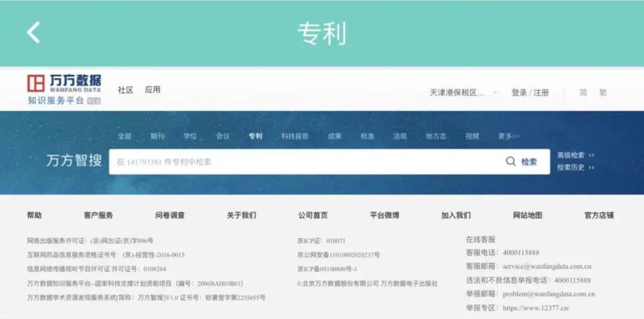This screenshot has width=644, height=319.
Task: Open 高级检索 advanced search
Action: pyautogui.click(x=575, y=155)
